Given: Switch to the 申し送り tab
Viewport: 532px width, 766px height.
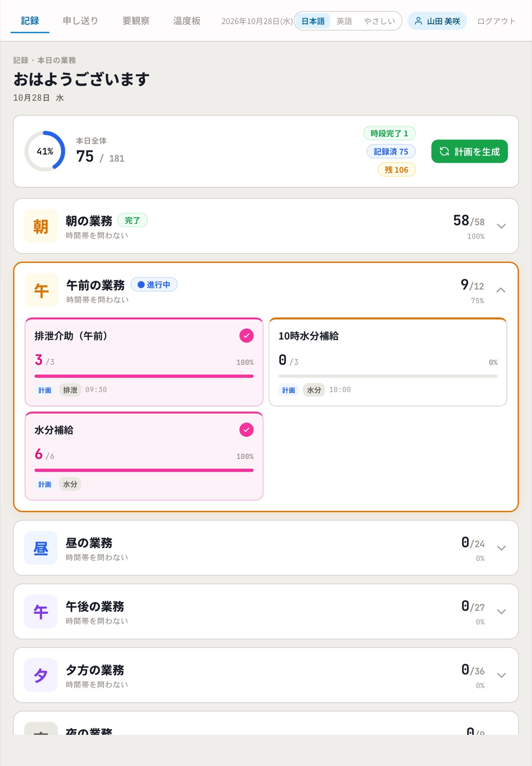Looking at the screenshot, I should [x=80, y=21].
